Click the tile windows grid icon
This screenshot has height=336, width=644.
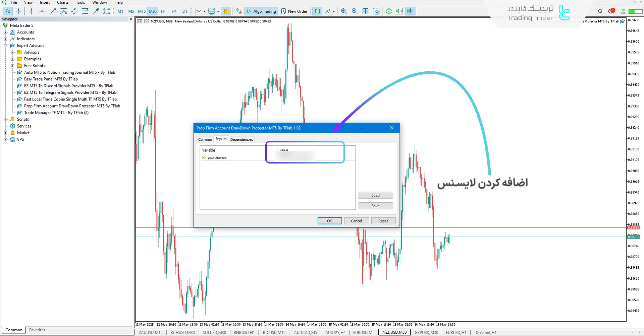pyautogui.click(x=366, y=11)
